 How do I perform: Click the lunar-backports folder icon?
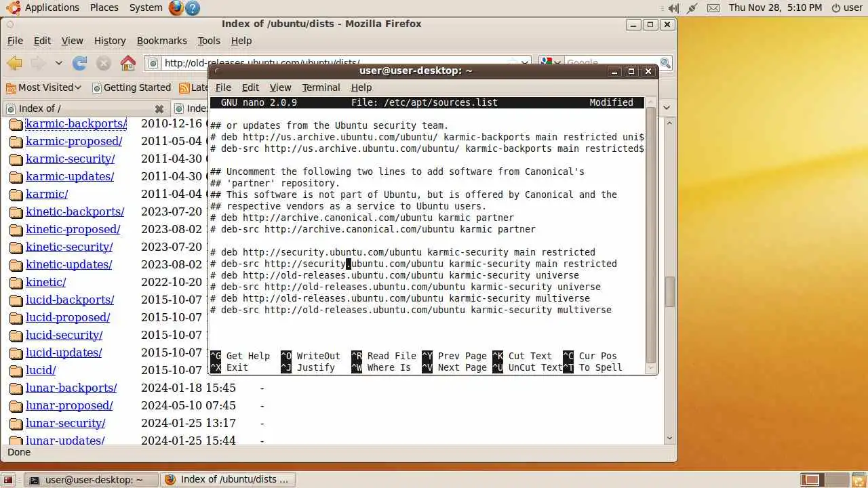16,388
